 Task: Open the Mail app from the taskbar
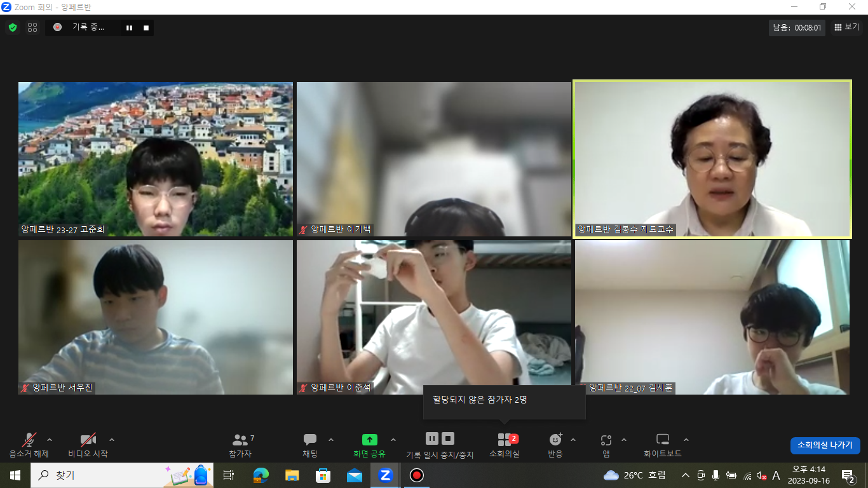coord(354,475)
